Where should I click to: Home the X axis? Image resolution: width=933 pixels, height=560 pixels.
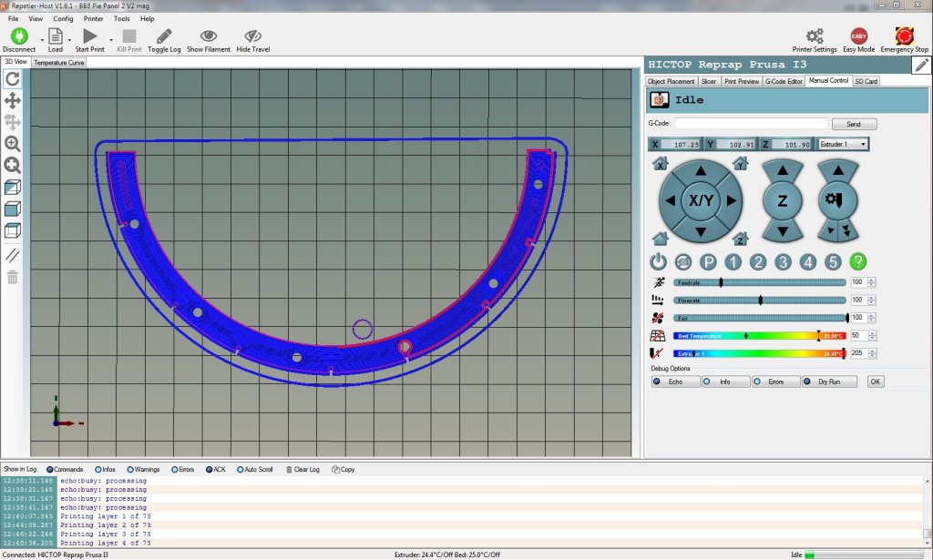click(661, 164)
